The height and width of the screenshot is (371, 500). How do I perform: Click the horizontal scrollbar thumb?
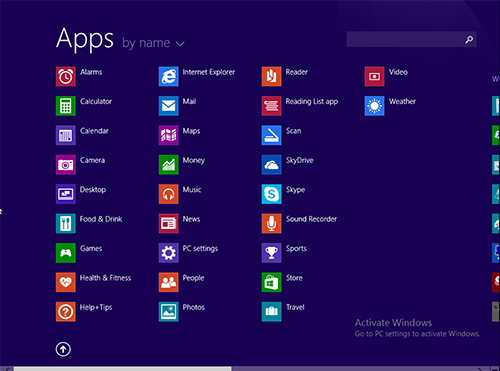tap(122, 369)
